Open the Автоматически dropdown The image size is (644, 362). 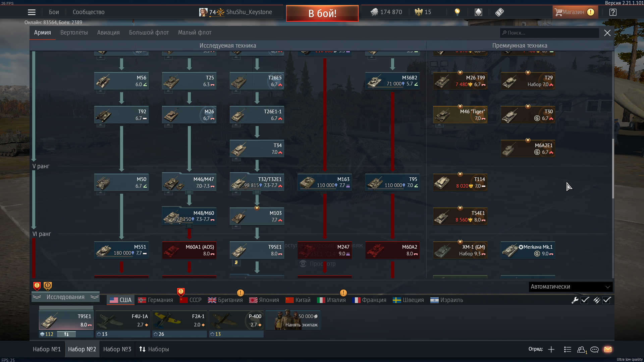pyautogui.click(x=571, y=287)
